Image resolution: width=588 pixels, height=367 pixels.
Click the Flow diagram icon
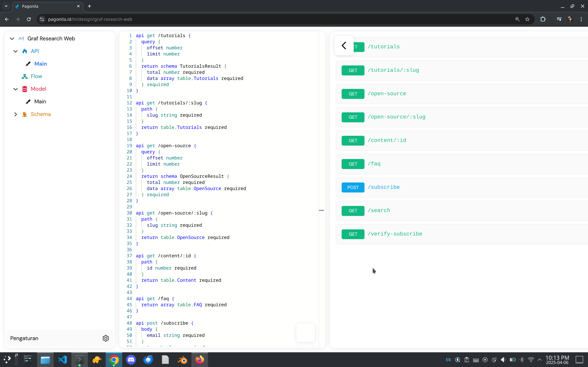(24, 76)
